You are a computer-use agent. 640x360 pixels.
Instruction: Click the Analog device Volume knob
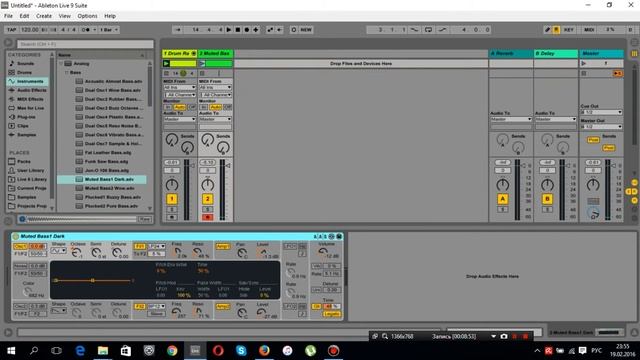(323, 251)
